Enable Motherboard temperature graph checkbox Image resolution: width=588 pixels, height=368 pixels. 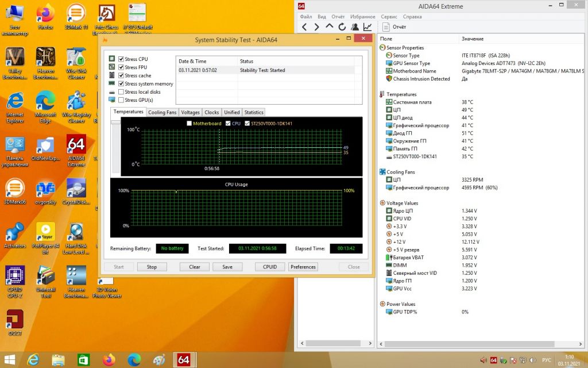pyautogui.click(x=189, y=123)
